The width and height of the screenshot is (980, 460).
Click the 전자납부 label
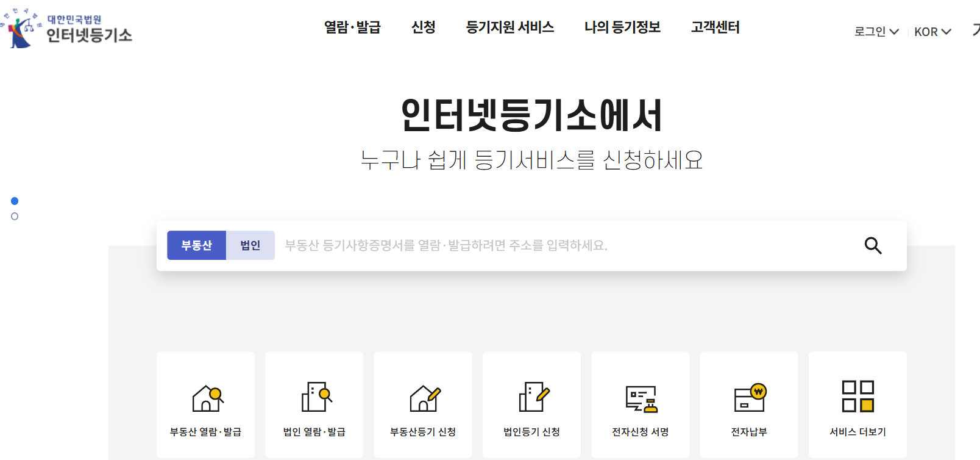tap(749, 432)
